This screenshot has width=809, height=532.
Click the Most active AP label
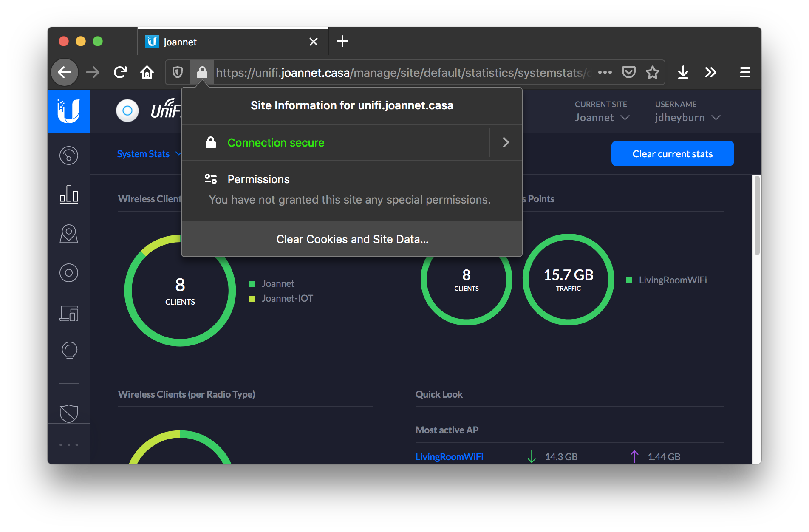[447, 430]
